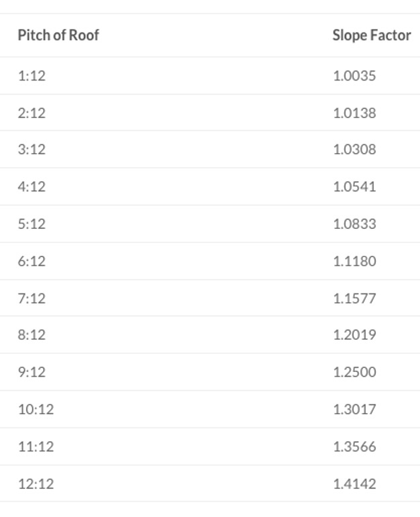Click the Pitch of Roof column header
The width and height of the screenshot is (420, 517).
[x=58, y=36]
